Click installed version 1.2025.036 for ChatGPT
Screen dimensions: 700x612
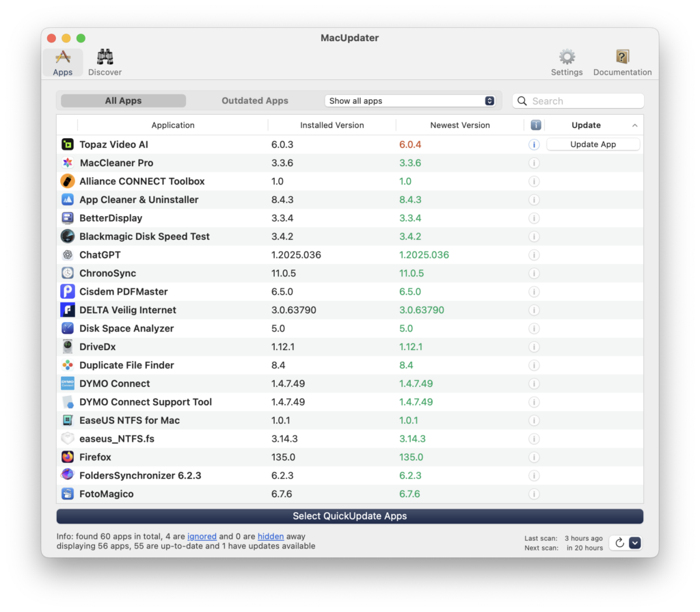(x=296, y=254)
